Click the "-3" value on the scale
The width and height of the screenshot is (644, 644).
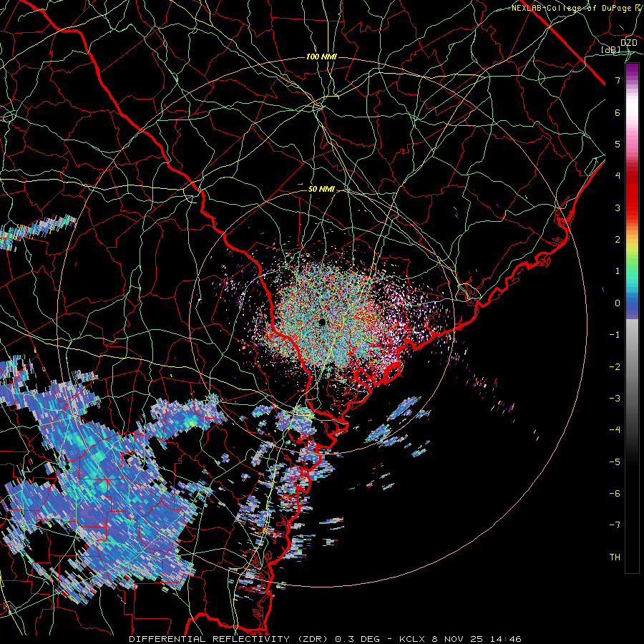pos(615,399)
